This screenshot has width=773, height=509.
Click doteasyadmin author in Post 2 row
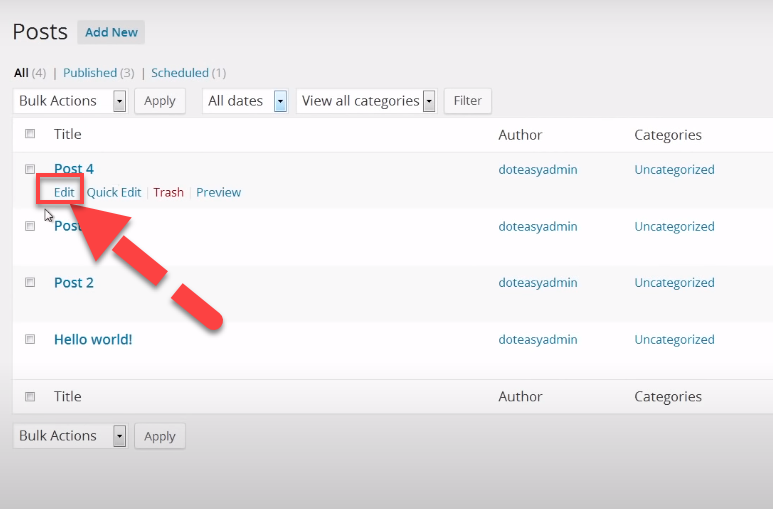coord(538,283)
